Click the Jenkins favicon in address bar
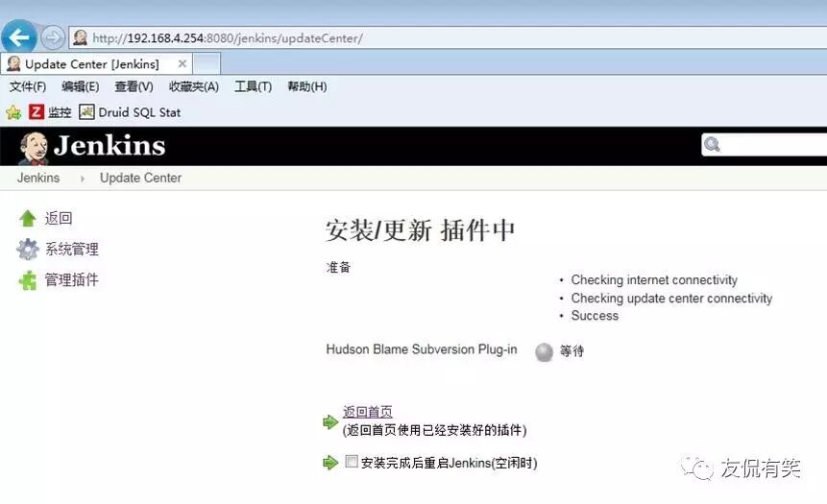This screenshot has height=504, width=827. [81, 38]
